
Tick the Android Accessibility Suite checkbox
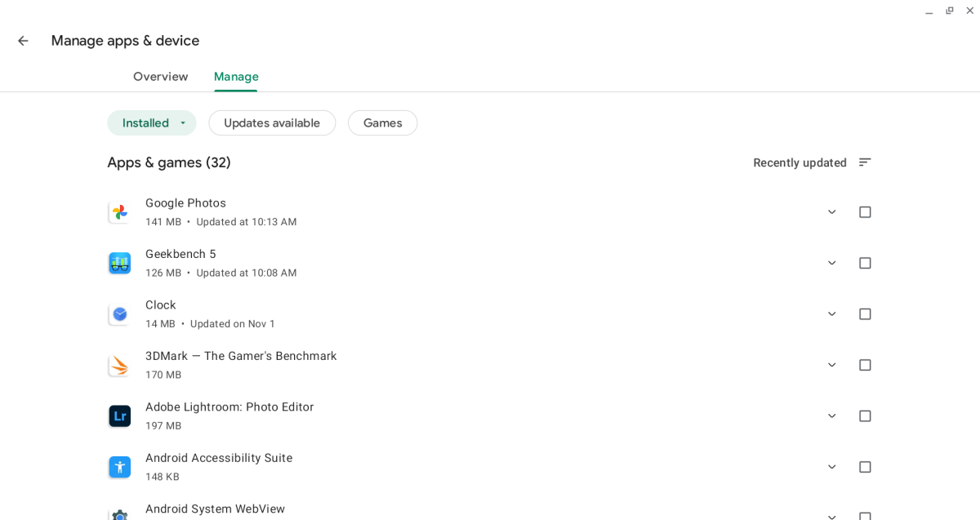[865, 467]
